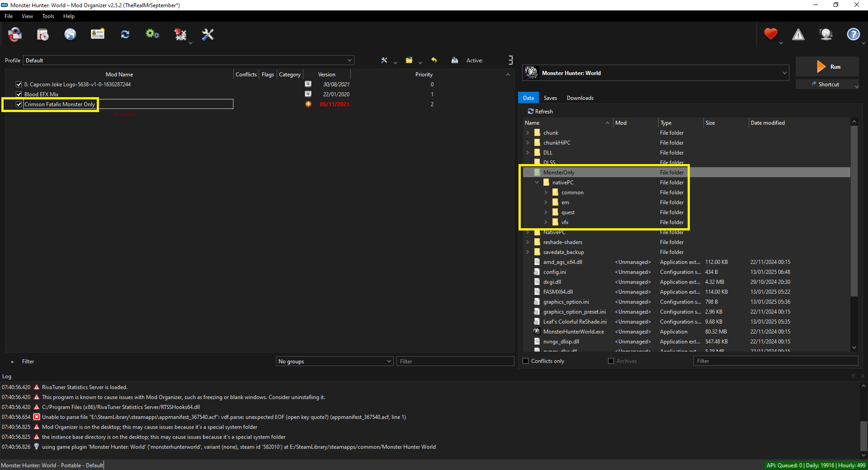Click the Data tab Filter text field
Screen dimensions: 868x470
point(776,361)
